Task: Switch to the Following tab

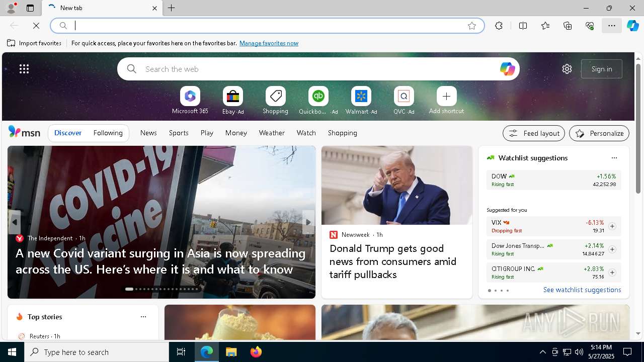Action: 108,133
